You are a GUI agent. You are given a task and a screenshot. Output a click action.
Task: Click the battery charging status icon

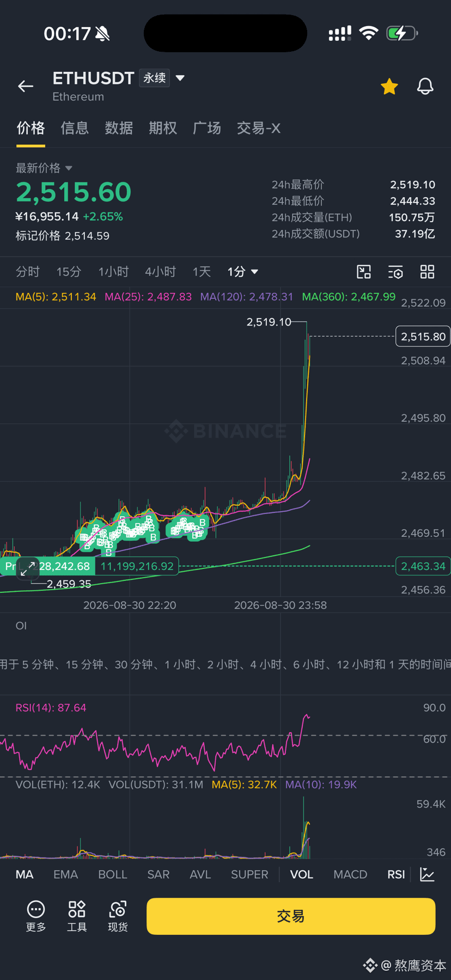[x=402, y=33]
